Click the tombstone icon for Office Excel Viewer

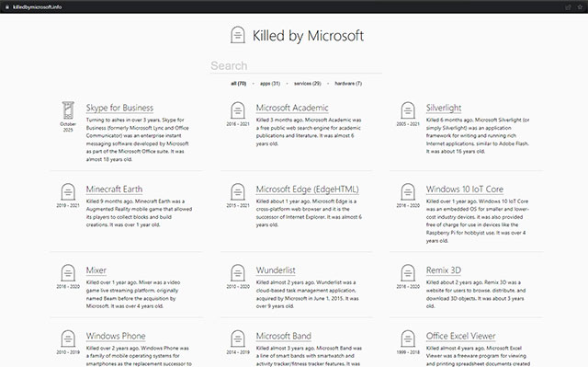click(408, 338)
